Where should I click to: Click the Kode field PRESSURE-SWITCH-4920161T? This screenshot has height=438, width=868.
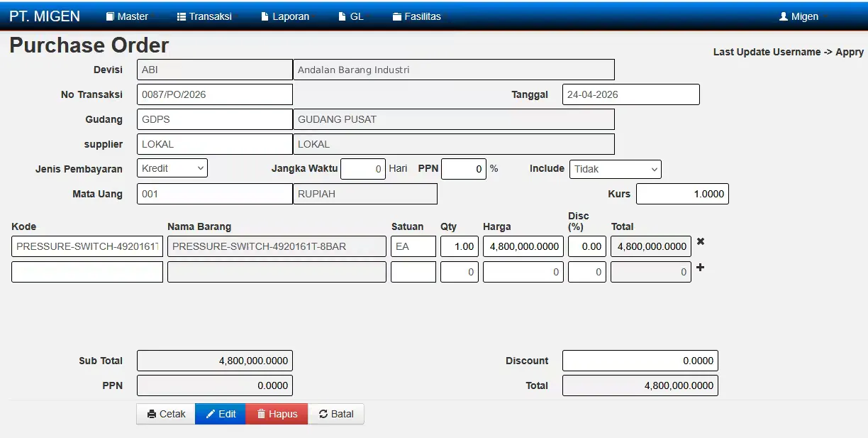(87, 246)
